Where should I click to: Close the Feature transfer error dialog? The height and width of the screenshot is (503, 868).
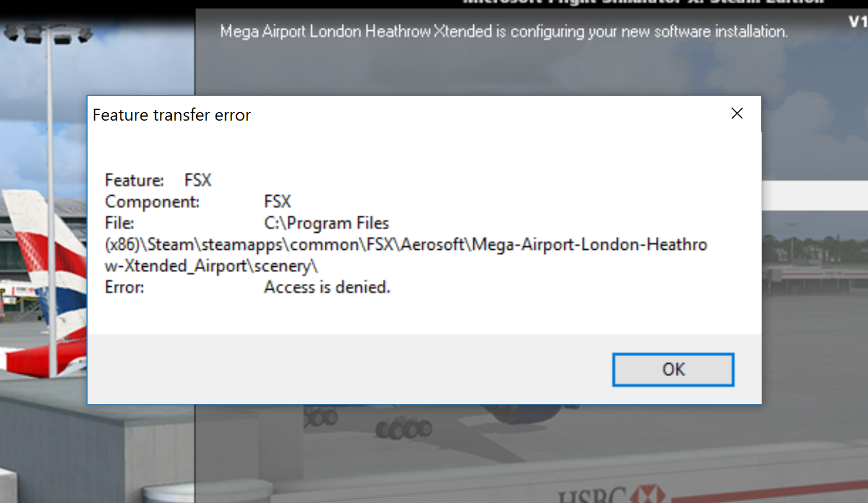click(737, 114)
